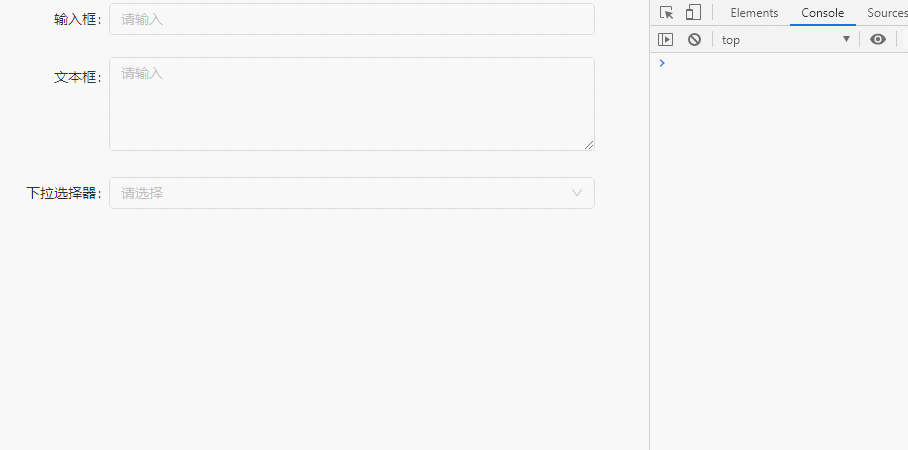This screenshot has width=908, height=450.
Task: Open live expression with the eye icon
Action: pos(878,39)
